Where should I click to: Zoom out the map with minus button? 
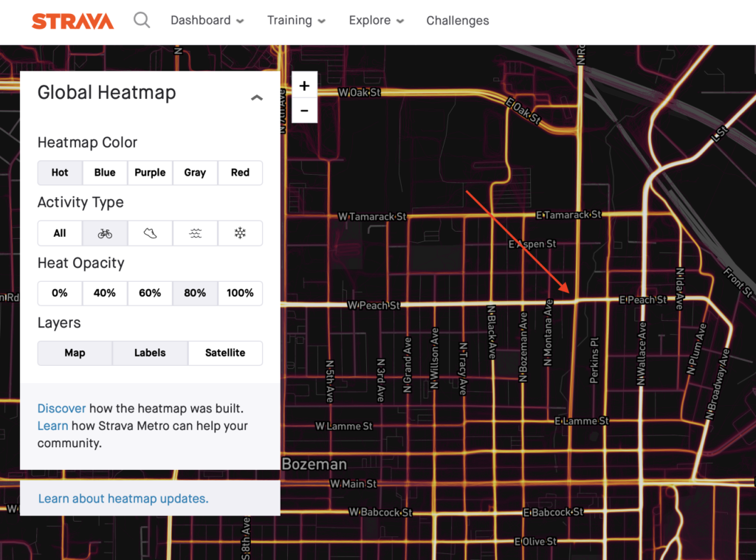[304, 111]
